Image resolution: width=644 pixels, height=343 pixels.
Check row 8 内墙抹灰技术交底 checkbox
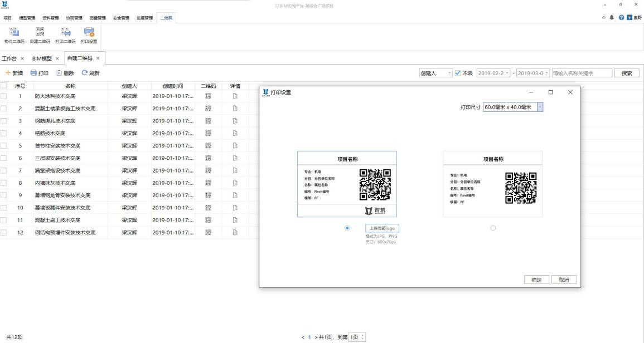pyautogui.click(x=4, y=183)
